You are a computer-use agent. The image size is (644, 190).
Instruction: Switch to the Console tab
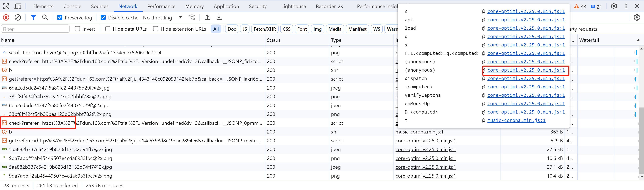pyautogui.click(x=72, y=6)
